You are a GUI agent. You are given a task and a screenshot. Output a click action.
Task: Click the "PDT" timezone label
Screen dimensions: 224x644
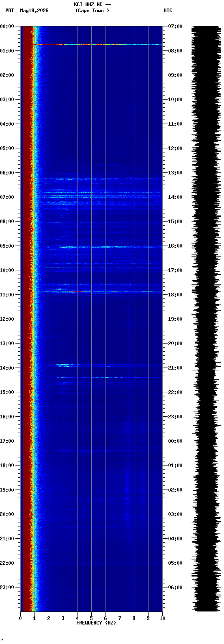click(x=9, y=11)
